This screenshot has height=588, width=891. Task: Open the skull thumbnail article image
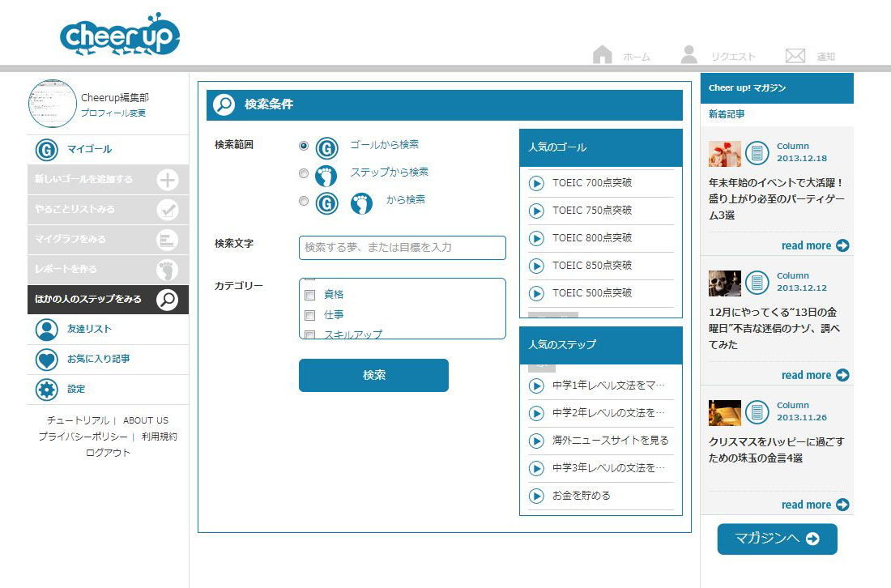pos(724,283)
